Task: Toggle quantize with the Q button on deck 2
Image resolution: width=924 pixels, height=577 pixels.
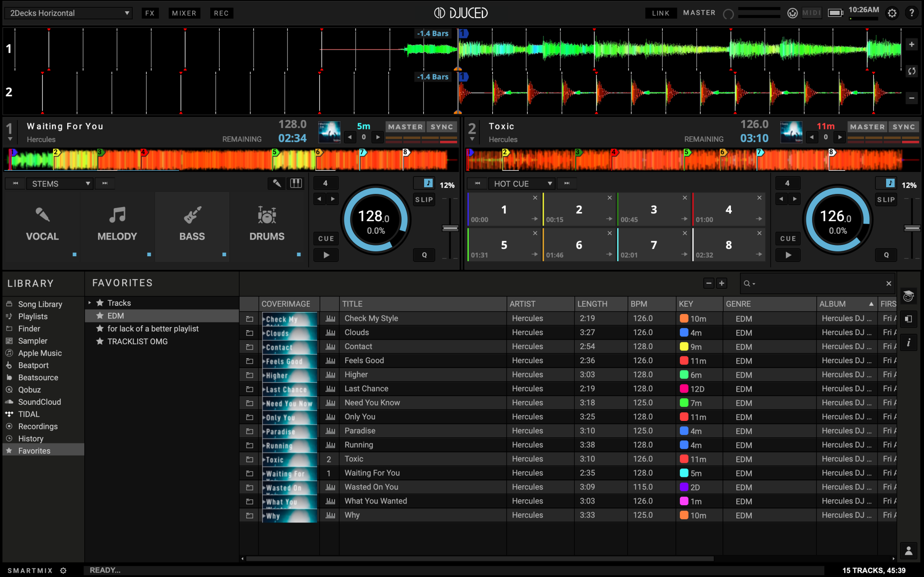Action: [886, 255]
